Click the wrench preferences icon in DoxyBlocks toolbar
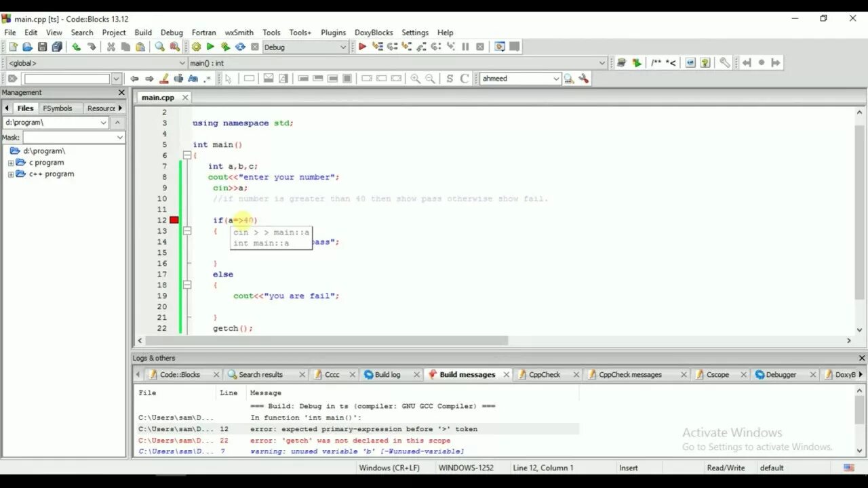 pyautogui.click(x=724, y=62)
